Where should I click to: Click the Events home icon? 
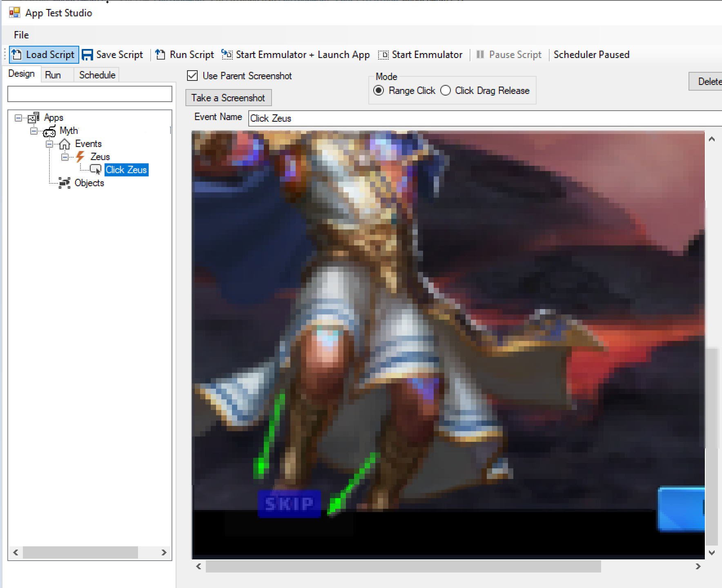click(65, 144)
